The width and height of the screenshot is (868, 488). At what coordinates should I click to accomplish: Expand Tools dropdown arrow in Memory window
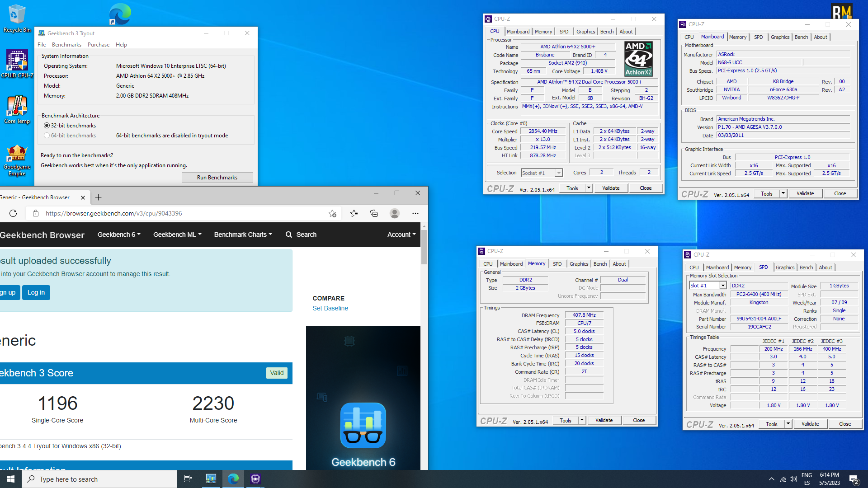click(582, 420)
